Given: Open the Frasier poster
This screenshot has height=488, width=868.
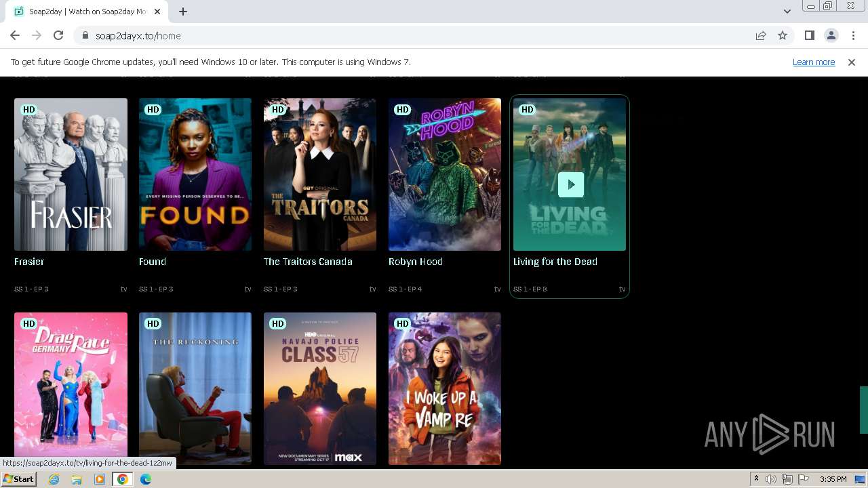Looking at the screenshot, I should (71, 174).
